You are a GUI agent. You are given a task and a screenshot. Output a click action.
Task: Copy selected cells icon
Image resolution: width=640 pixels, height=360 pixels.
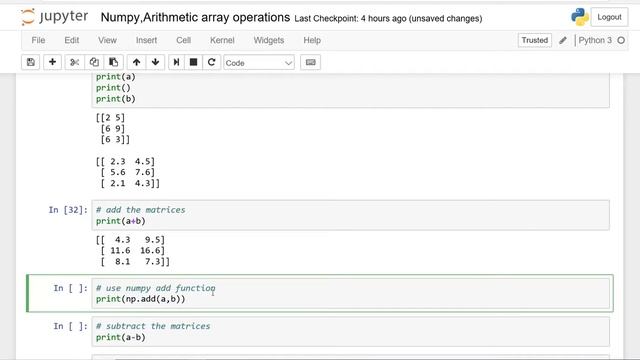tap(94, 62)
